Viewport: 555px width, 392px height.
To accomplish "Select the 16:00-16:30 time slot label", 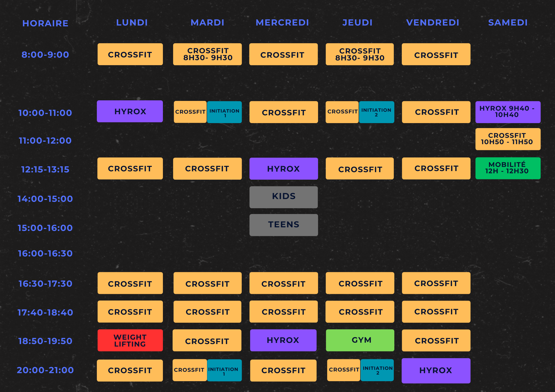I will tap(45, 253).
